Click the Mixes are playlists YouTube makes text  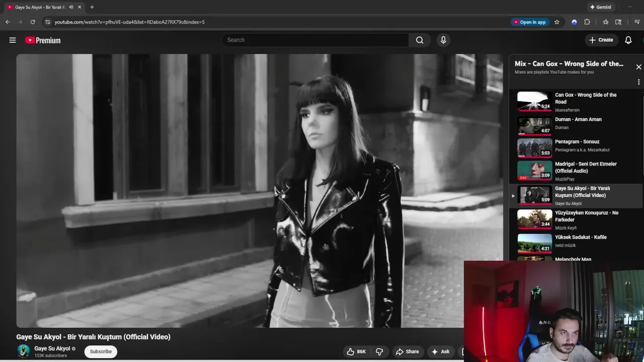[x=554, y=72]
